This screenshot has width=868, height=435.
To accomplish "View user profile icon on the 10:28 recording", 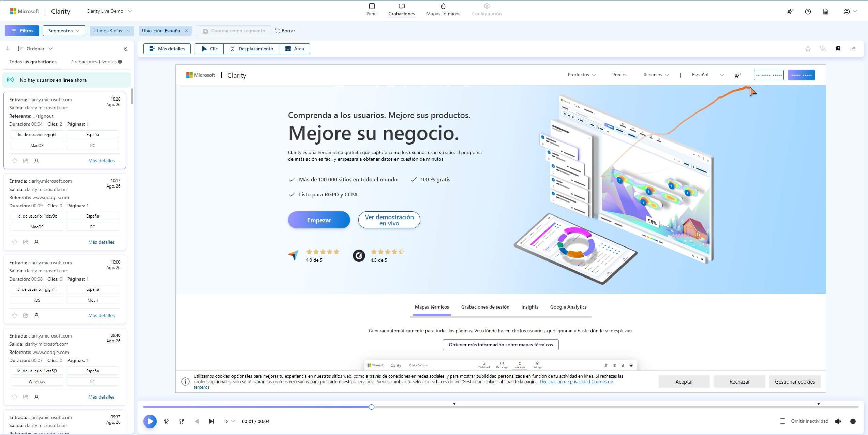I will [x=36, y=161].
